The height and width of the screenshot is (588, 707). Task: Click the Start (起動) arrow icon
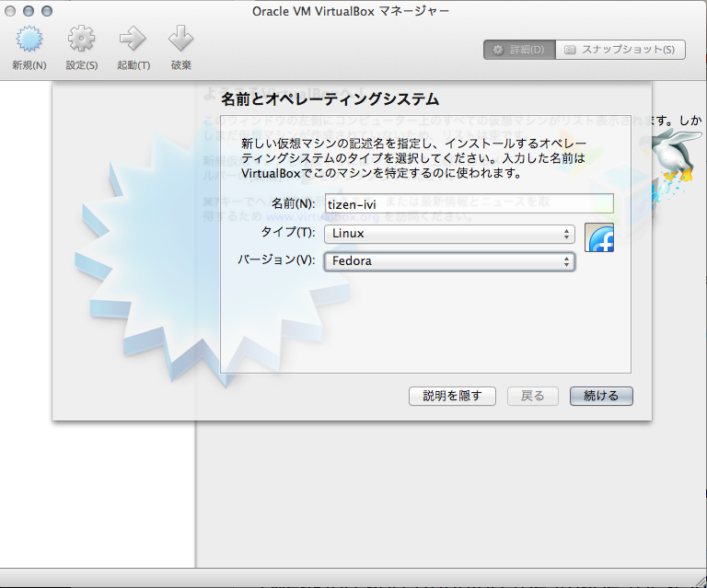click(x=133, y=39)
